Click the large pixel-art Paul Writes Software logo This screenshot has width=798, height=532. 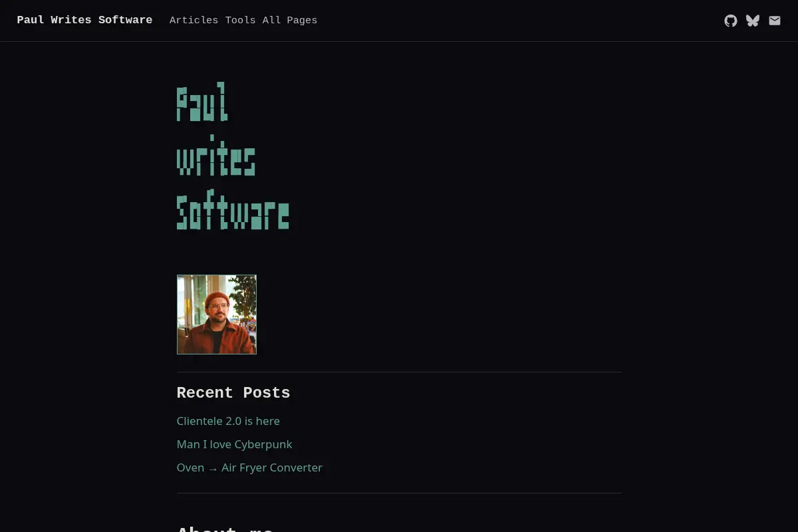[233, 156]
